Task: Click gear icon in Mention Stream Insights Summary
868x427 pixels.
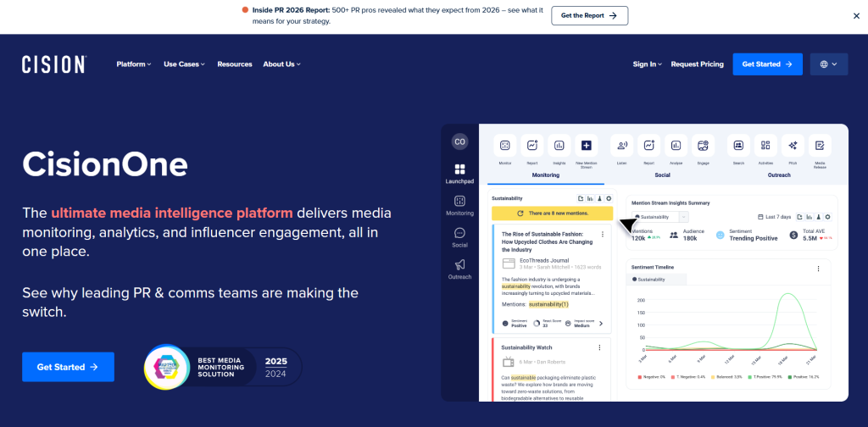Action: point(828,218)
